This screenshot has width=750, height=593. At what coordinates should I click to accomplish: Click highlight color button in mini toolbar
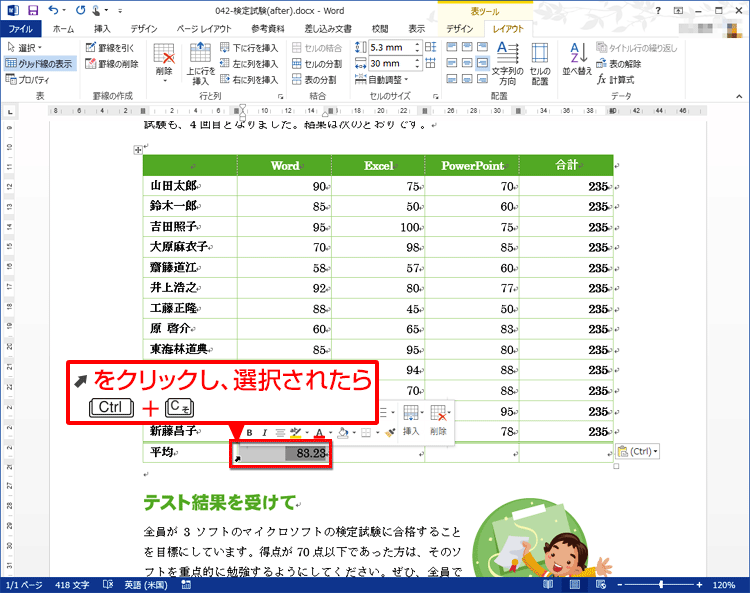point(295,433)
